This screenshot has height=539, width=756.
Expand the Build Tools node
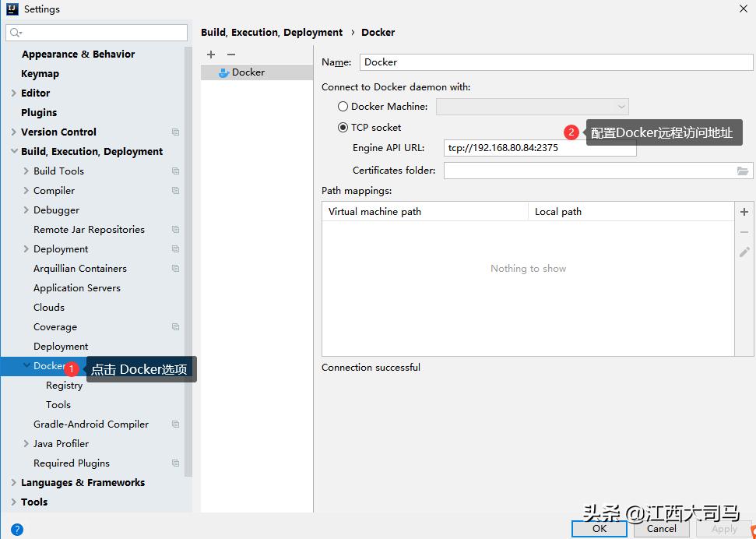pos(26,171)
